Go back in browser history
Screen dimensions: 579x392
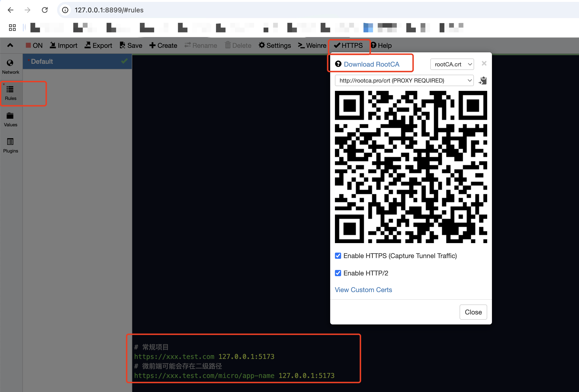(10, 10)
